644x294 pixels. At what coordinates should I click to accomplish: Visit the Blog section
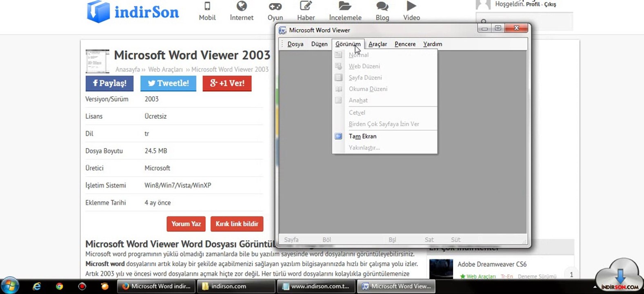tap(382, 11)
